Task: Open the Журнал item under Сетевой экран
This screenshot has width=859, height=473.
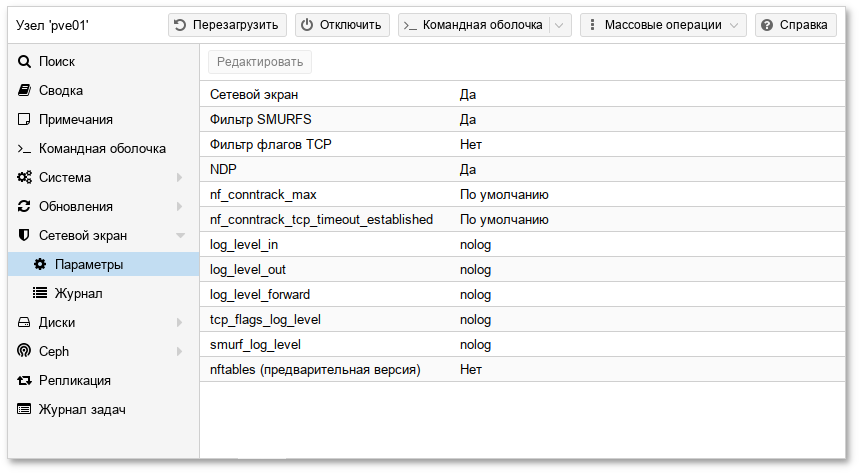Action: (78, 294)
